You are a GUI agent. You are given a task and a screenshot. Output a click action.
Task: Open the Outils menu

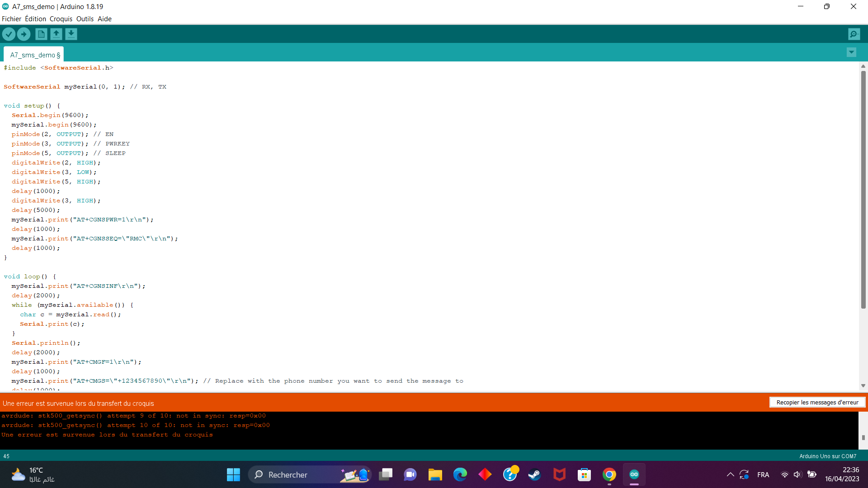[x=85, y=19]
